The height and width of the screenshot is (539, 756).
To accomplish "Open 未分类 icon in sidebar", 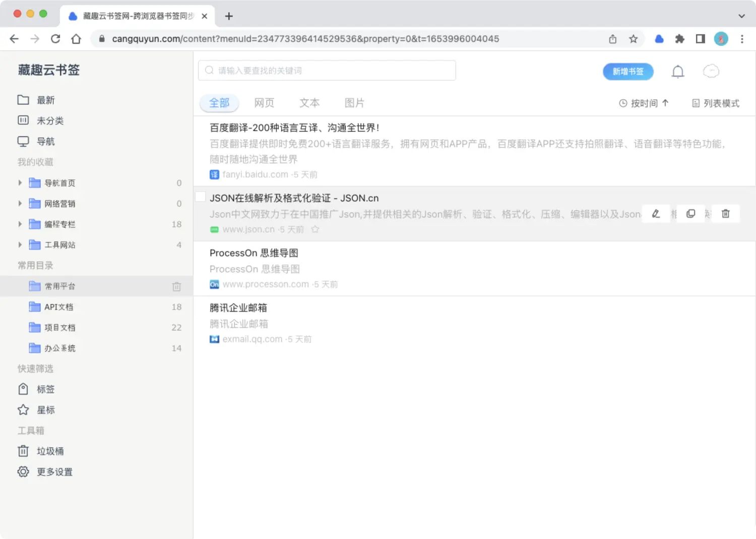I will click(23, 121).
